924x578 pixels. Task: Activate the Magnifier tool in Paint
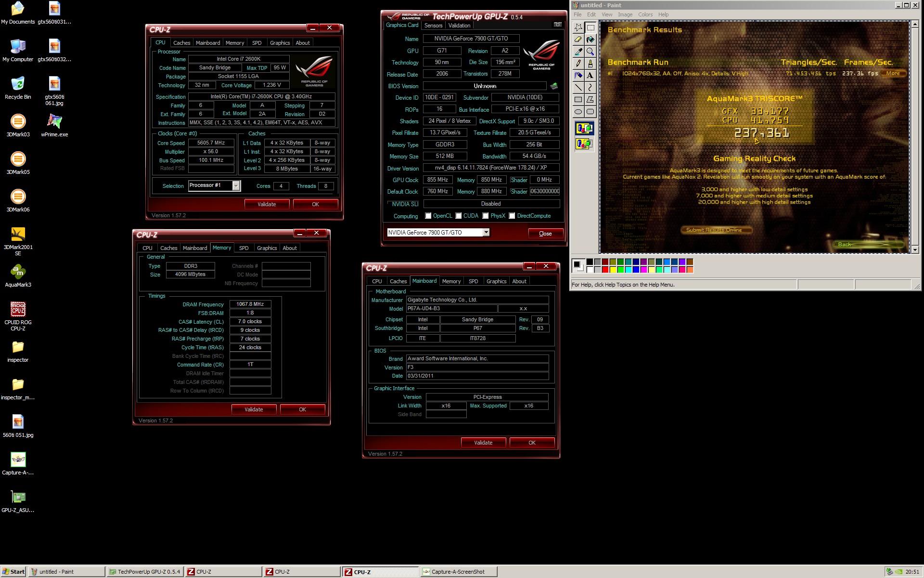pyautogui.click(x=590, y=52)
